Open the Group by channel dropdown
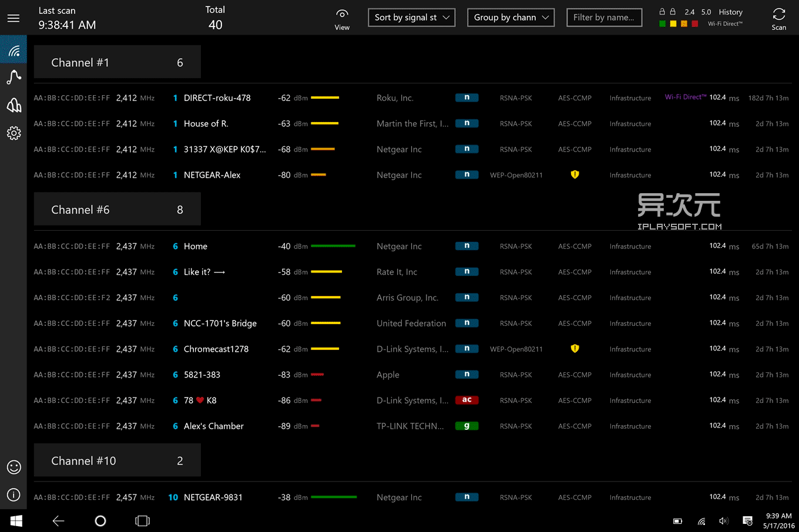This screenshot has height=532, width=799. pyautogui.click(x=511, y=18)
